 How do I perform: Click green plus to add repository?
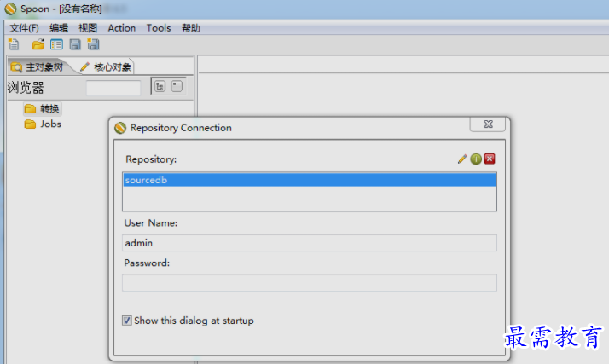tap(476, 159)
